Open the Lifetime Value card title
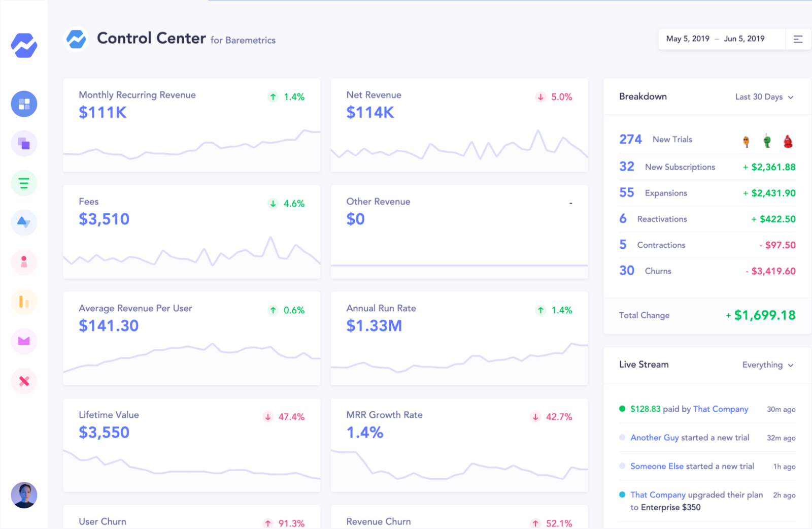Image resolution: width=812 pixels, height=529 pixels. point(109,415)
